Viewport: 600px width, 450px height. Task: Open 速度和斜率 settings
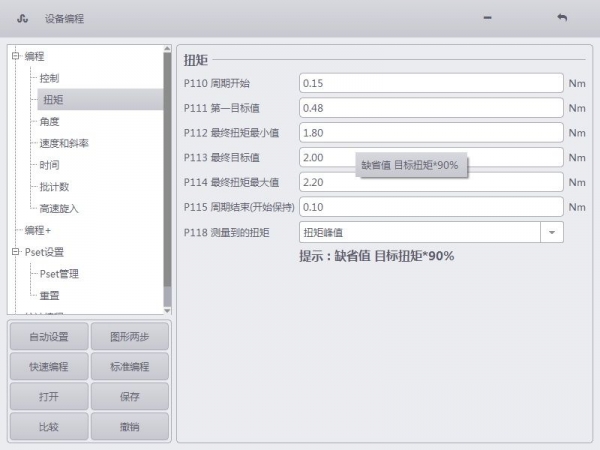point(64,143)
